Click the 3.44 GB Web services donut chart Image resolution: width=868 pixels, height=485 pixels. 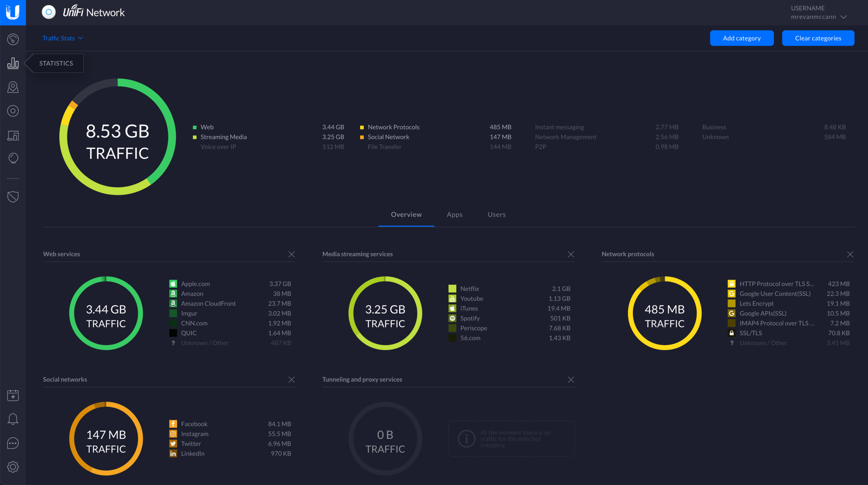coord(106,313)
